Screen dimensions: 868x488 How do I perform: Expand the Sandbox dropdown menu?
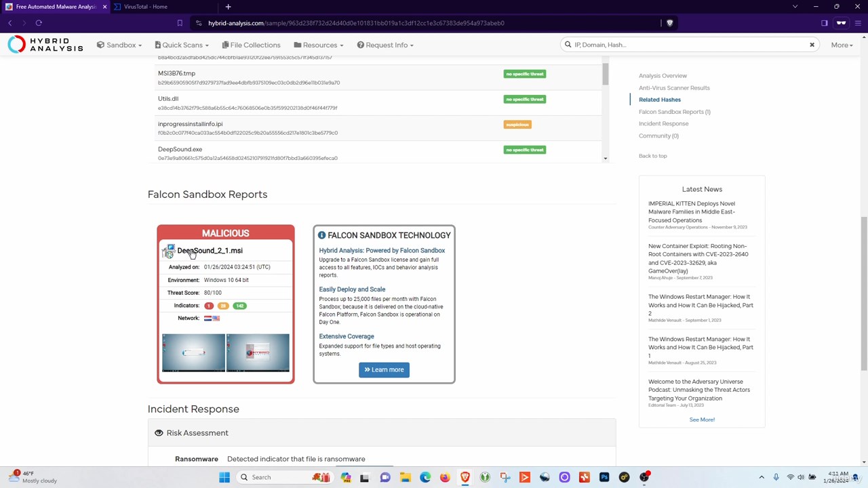pos(119,45)
